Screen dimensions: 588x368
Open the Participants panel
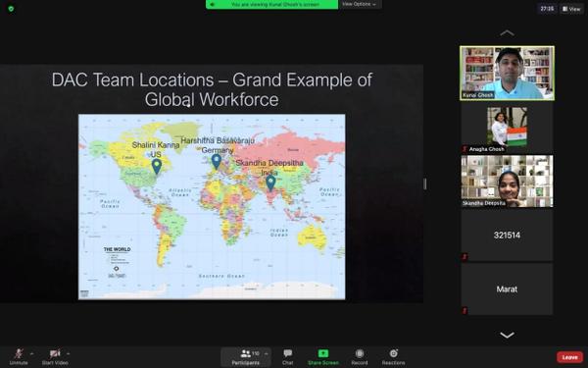click(x=246, y=357)
